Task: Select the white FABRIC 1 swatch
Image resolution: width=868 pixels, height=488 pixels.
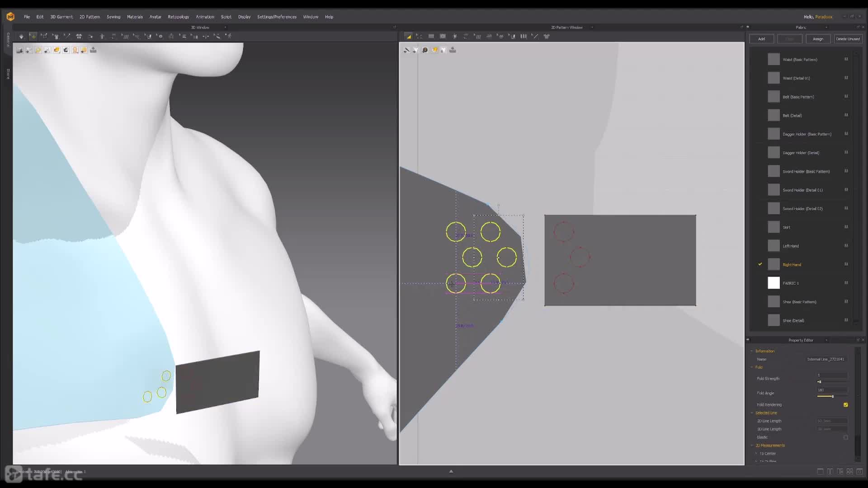Action: (x=774, y=283)
